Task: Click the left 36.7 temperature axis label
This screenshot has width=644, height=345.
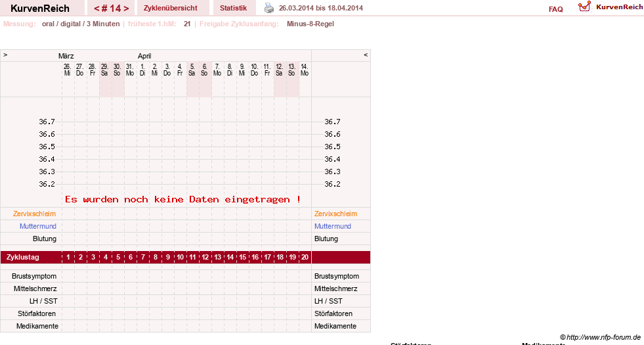Action: coord(47,122)
